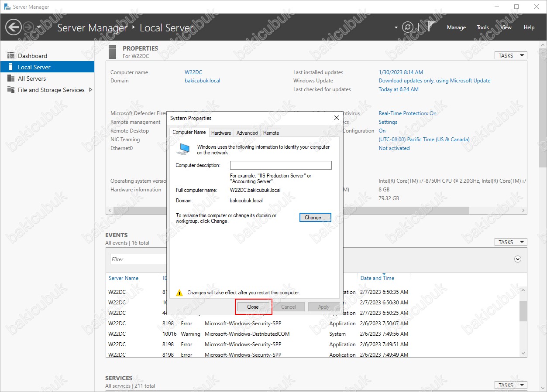Image resolution: width=547 pixels, height=392 pixels.
Task: Expand the Events filter options chevron
Action: (x=518, y=259)
